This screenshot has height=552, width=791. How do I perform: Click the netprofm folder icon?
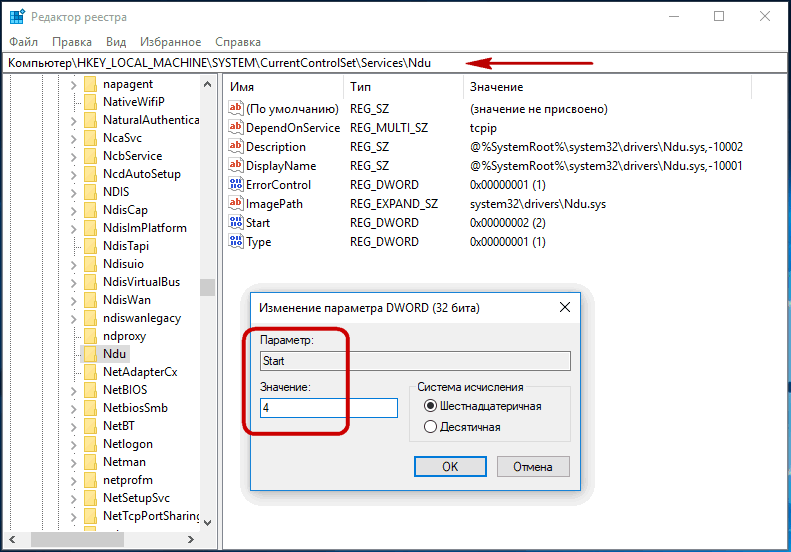[x=90, y=480]
